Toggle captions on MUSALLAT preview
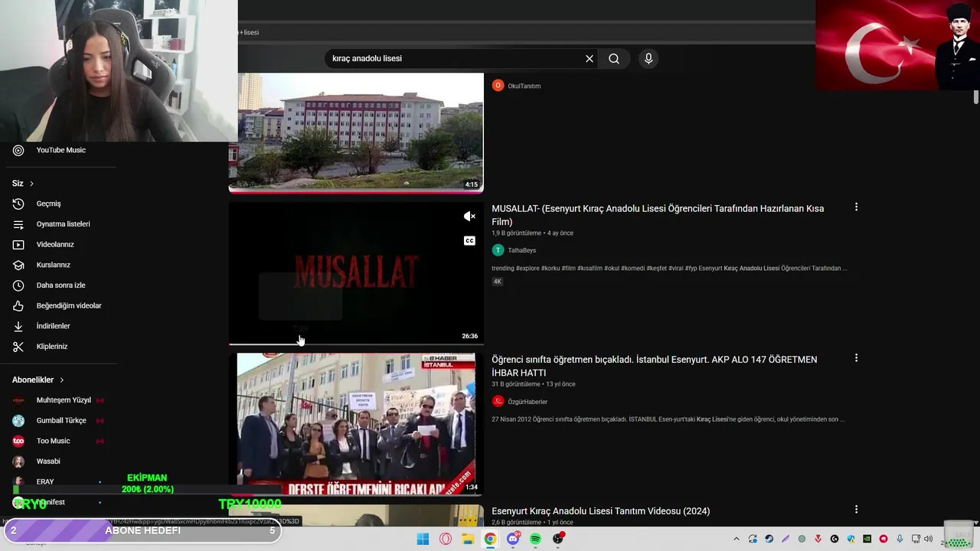Screen dimensions: 980x551 point(469,240)
